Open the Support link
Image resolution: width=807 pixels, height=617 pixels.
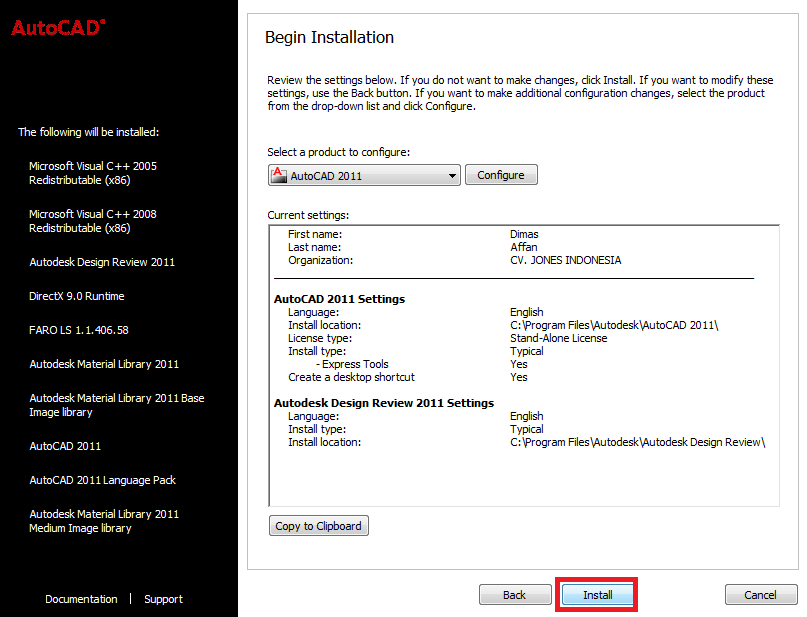164,599
